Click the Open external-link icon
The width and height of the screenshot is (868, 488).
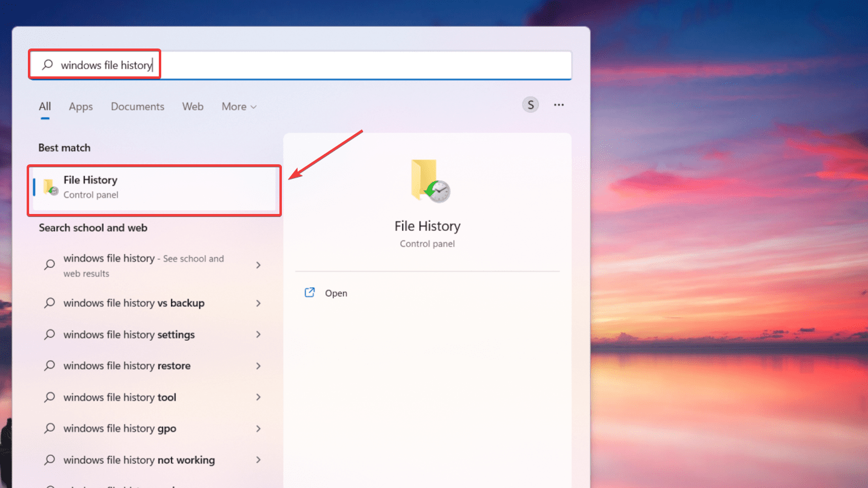tap(310, 293)
